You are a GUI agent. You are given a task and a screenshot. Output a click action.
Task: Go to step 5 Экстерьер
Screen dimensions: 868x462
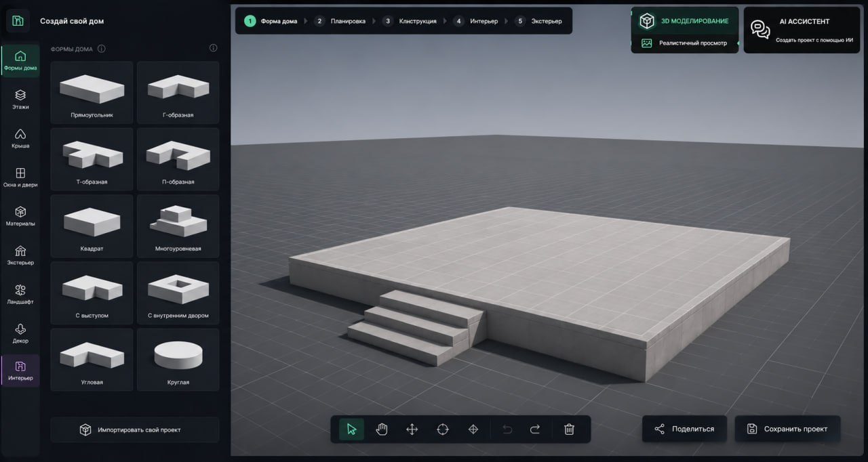click(x=538, y=21)
